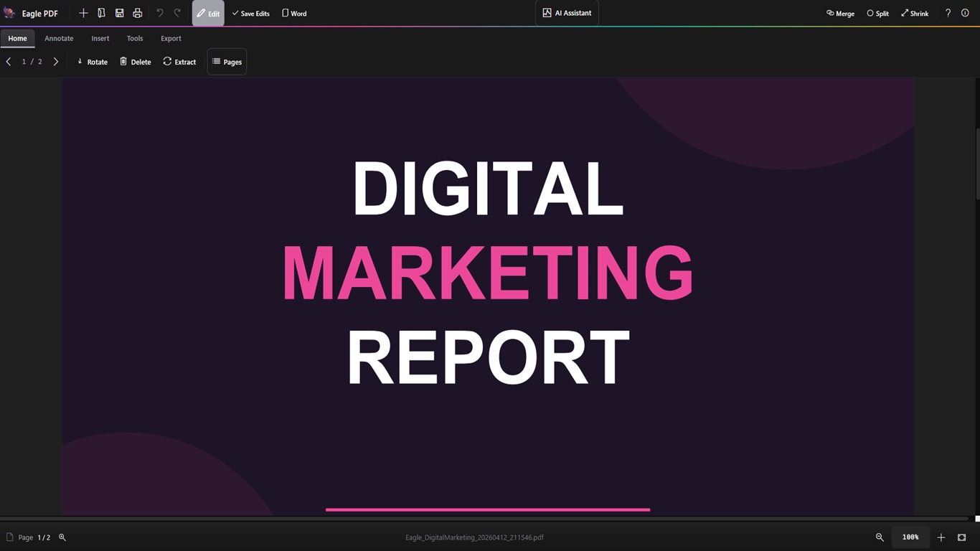
Task: Go to the next page arrow
Action: click(56, 62)
